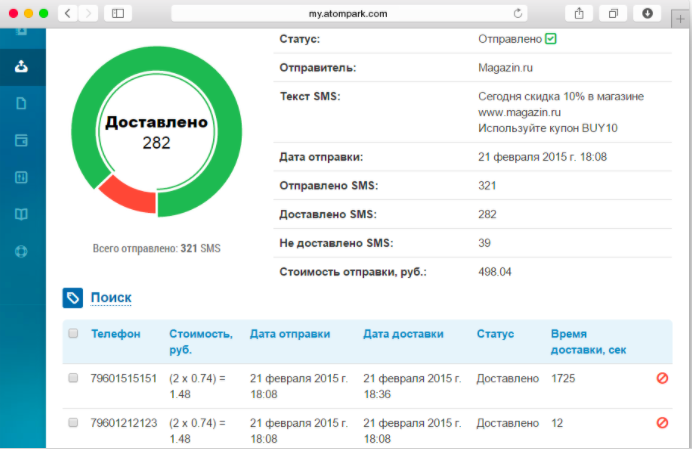This screenshot has height=451, width=692.
Task: Click the sending cost value 498.04
Action: pyautogui.click(x=495, y=272)
